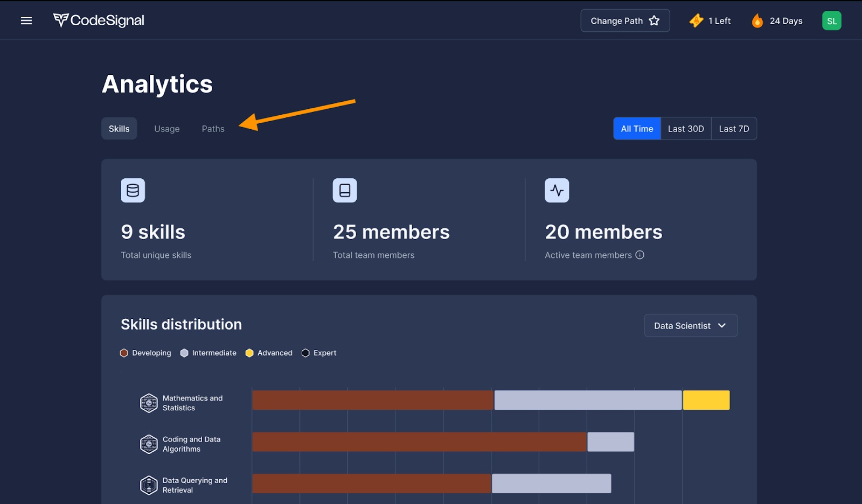Switch time range to Last 7D

tap(734, 129)
